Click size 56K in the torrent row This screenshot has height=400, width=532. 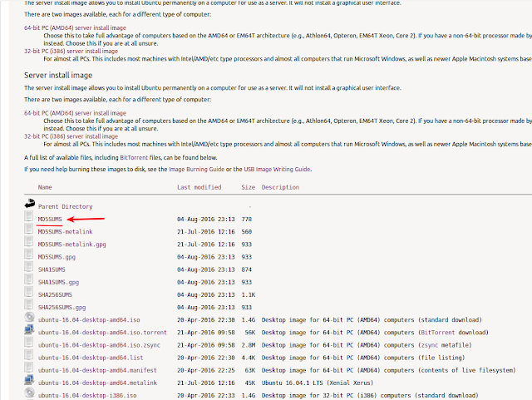[x=250, y=332]
